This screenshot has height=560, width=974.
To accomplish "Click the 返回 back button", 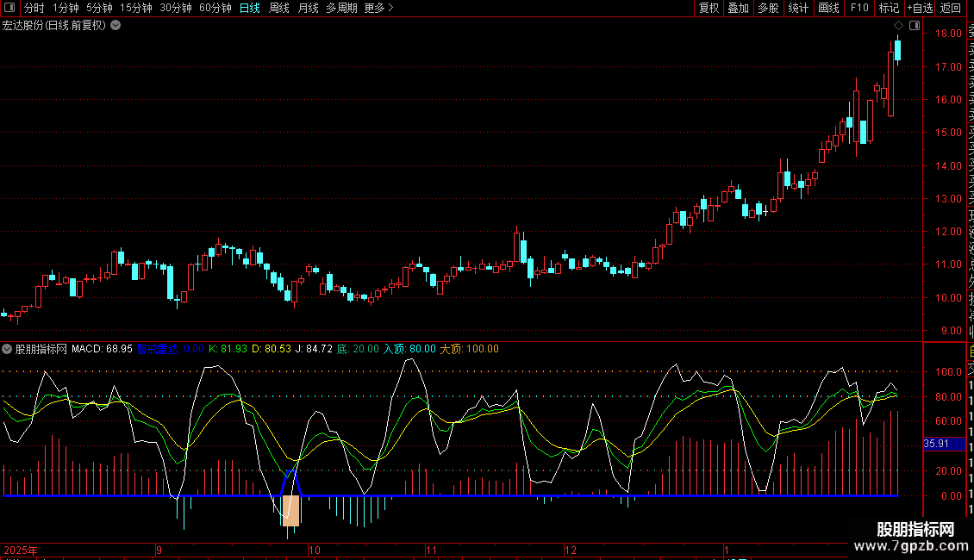I will (950, 8).
